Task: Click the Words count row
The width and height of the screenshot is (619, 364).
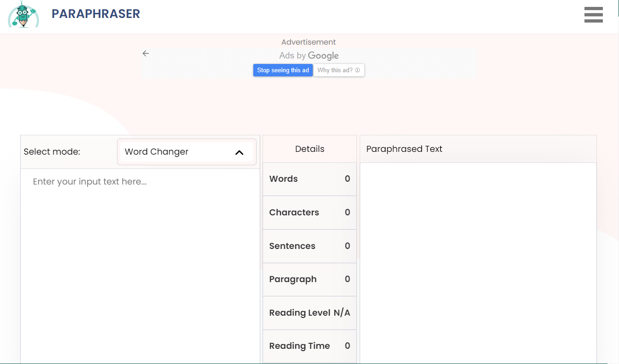Action: [x=309, y=179]
